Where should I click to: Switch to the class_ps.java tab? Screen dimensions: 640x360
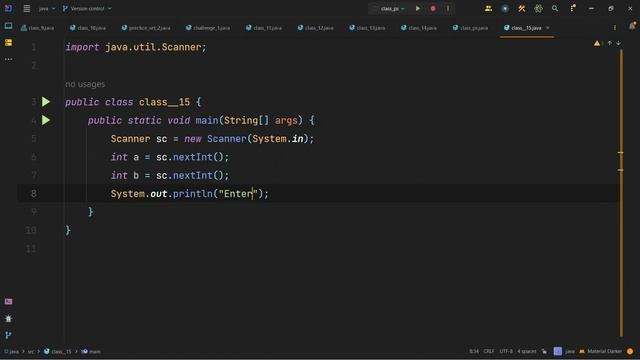coord(470,28)
